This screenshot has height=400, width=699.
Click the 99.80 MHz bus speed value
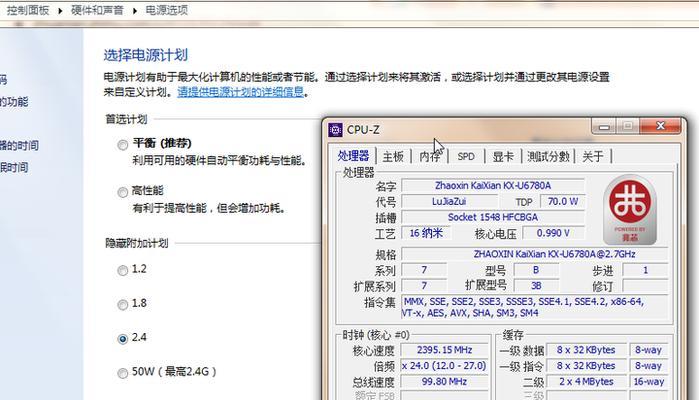(444, 382)
